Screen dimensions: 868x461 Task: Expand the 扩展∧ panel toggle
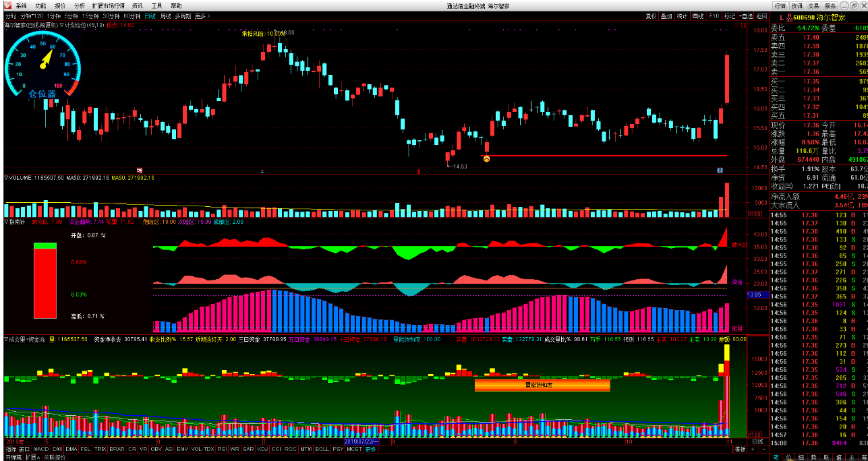coord(32,457)
